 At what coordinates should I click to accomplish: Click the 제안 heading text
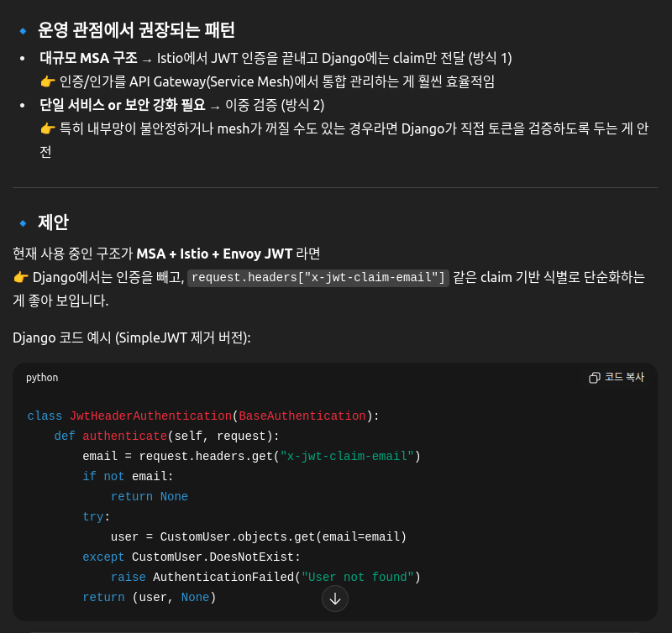pos(53,222)
